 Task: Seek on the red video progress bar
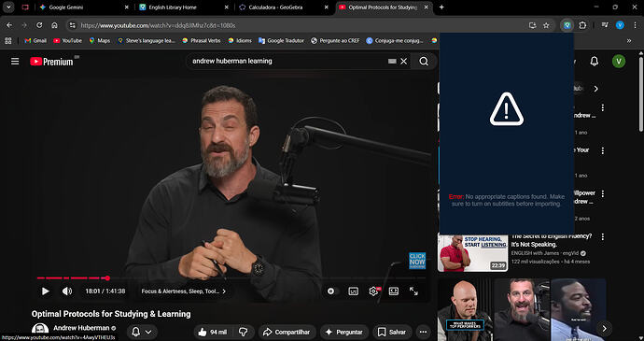(x=231, y=278)
